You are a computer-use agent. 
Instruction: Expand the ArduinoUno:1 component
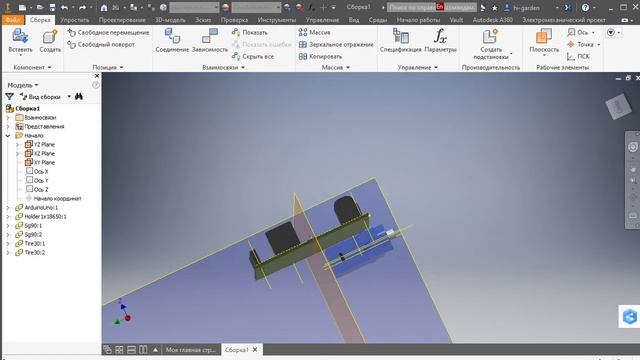(x=8, y=208)
